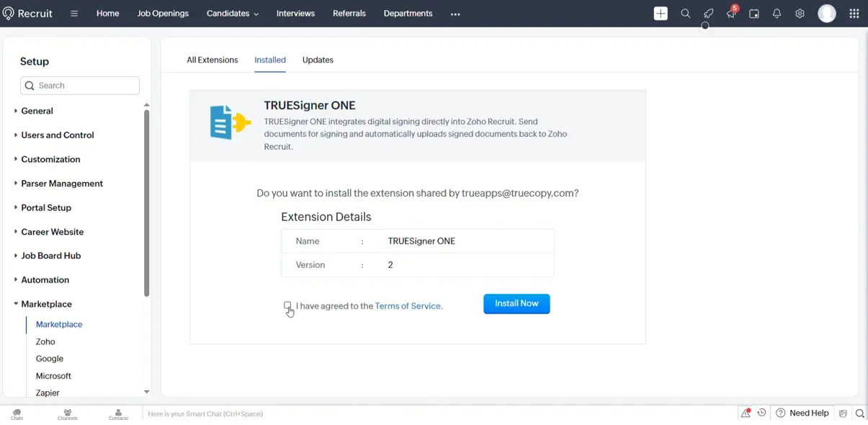Screen dimensions: 868x425
Task: Open the more modules ellipsis menu
Action: click(x=455, y=14)
